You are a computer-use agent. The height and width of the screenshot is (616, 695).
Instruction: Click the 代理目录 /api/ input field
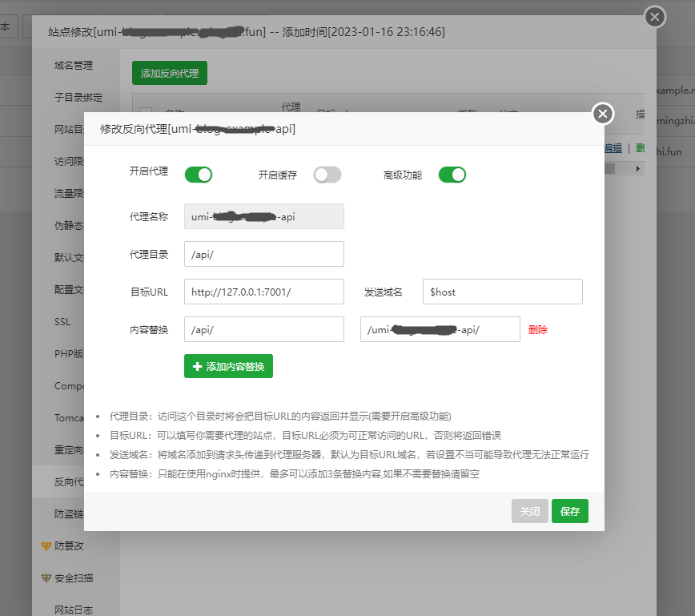(264, 253)
